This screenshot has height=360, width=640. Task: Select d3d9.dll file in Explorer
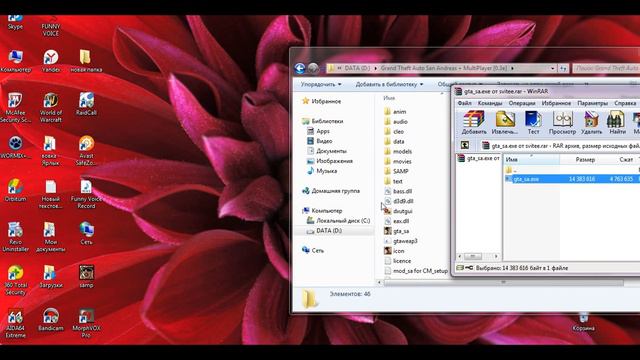coord(399,201)
